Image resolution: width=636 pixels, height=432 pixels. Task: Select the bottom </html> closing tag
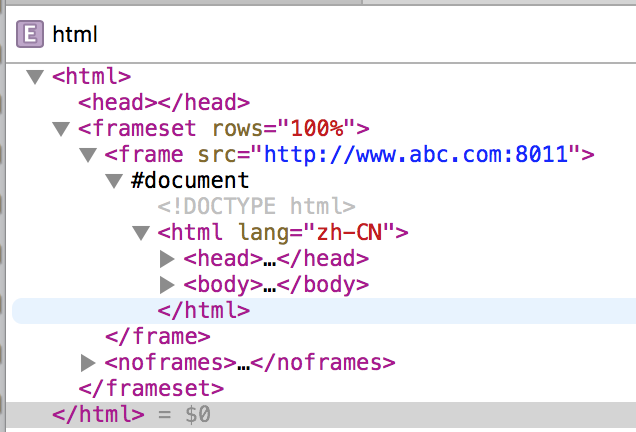point(98,415)
